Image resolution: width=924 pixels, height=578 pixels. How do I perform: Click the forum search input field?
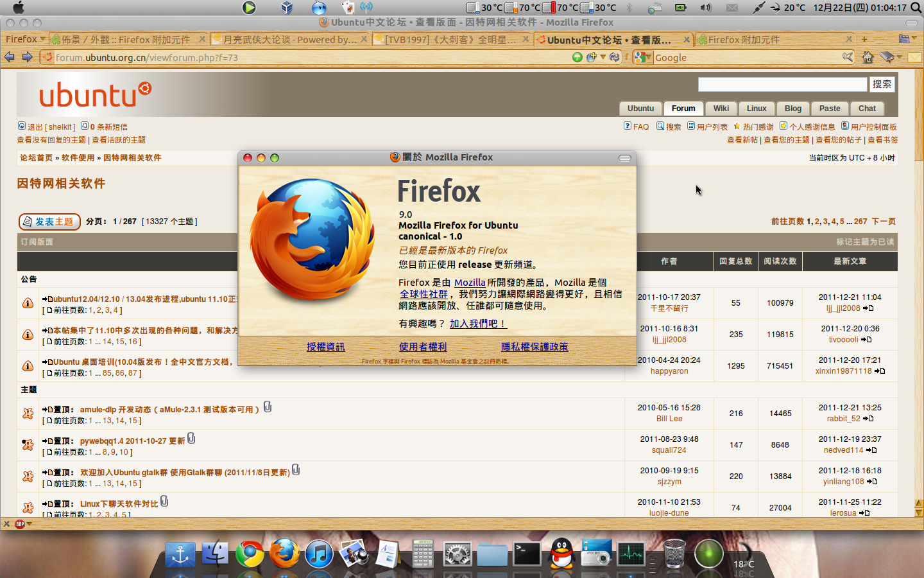coord(782,84)
